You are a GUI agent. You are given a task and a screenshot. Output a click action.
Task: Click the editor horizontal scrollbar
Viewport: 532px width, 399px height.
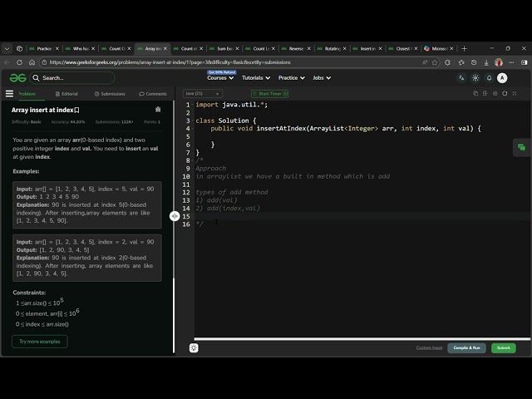(x=362, y=338)
